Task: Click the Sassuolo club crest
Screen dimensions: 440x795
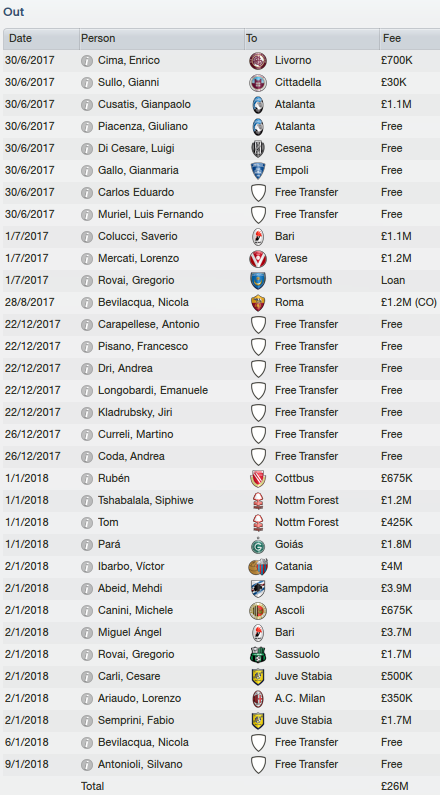Action: (x=258, y=654)
